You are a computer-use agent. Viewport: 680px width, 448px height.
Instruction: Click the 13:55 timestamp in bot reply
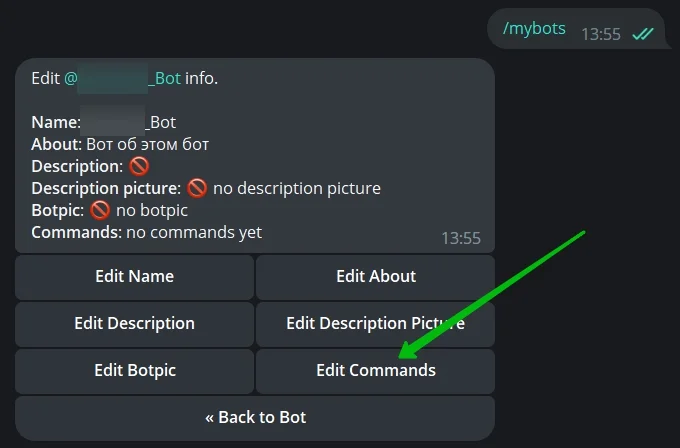tap(460, 238)
